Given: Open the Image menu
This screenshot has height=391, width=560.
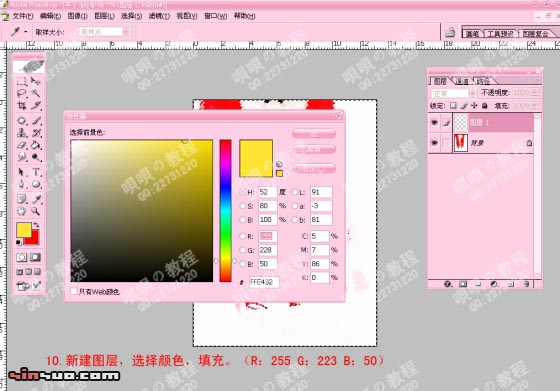Looking at the screenshot, I should (x=78, y=16).
